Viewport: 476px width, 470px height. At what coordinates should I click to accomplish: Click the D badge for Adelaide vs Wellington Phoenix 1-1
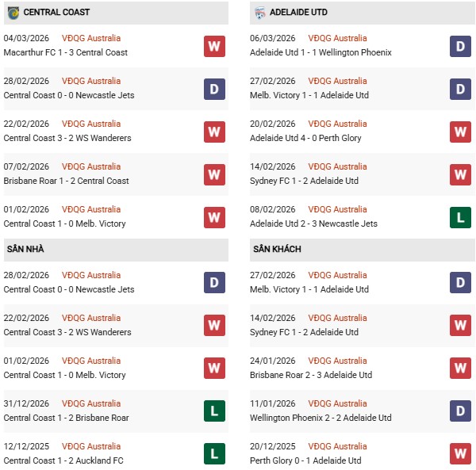[460, 46]
